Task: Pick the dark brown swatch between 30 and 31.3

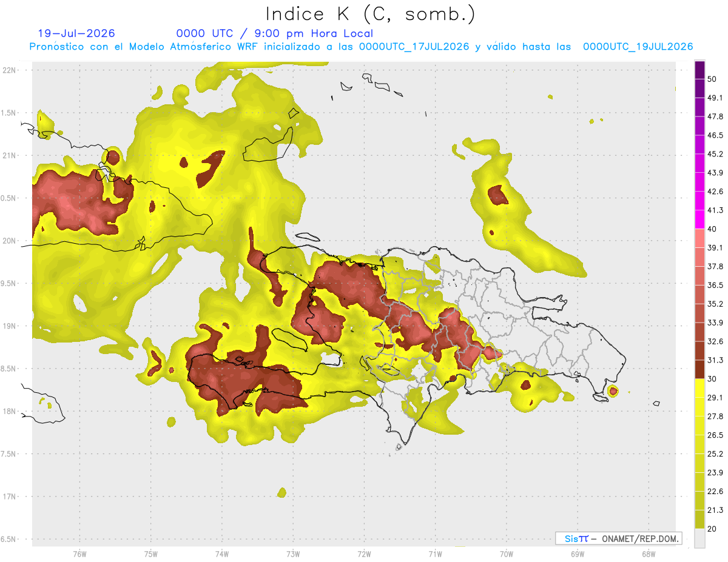Action: coord(699,369)
